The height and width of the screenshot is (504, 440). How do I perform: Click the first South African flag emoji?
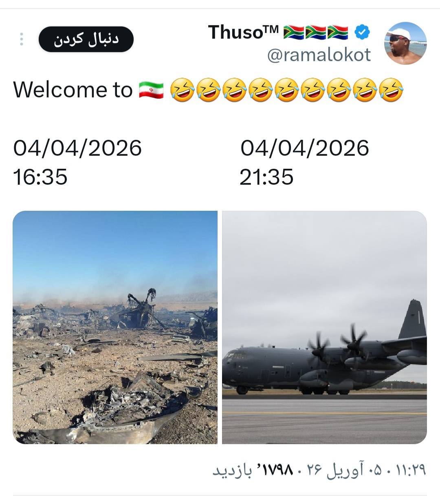293,32
